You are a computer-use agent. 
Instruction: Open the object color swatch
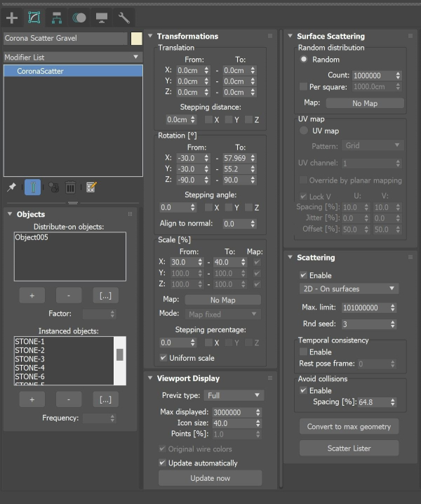pos(137,38)
